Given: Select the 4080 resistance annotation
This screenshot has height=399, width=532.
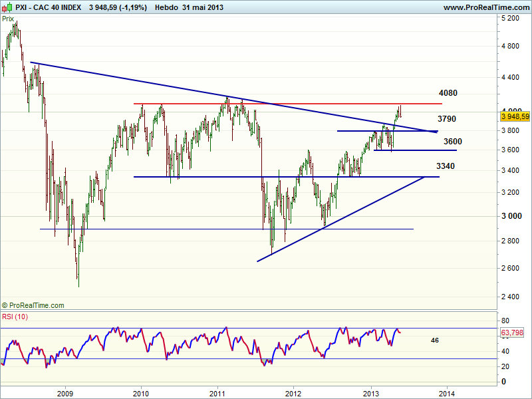Looking at the screenshot, I should pos(448,93).
